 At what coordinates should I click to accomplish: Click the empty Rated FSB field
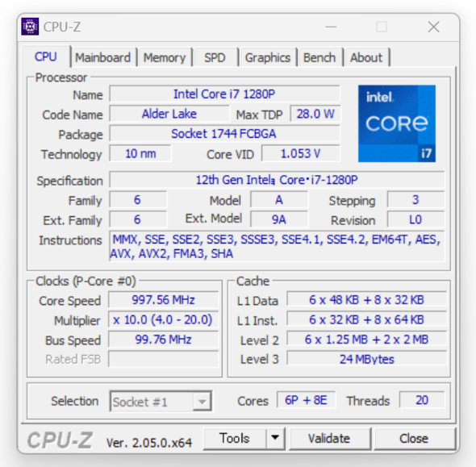click(x=163, y=359)
